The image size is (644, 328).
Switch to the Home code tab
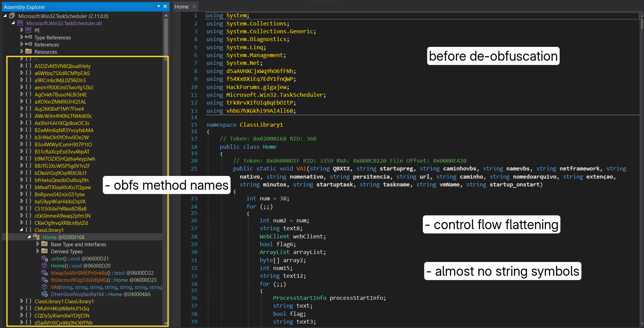tap(182, 6)
